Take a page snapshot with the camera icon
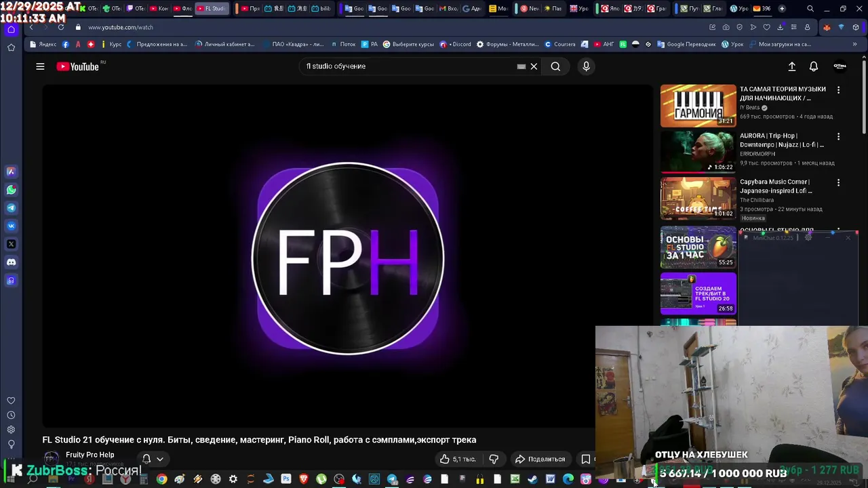868x488 pixels. [x=726, y=27]
